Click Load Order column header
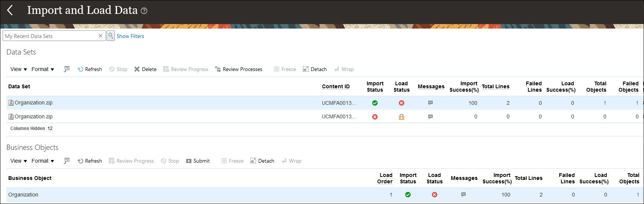This screenshot has height=204, width=644. tap(385, 178)
